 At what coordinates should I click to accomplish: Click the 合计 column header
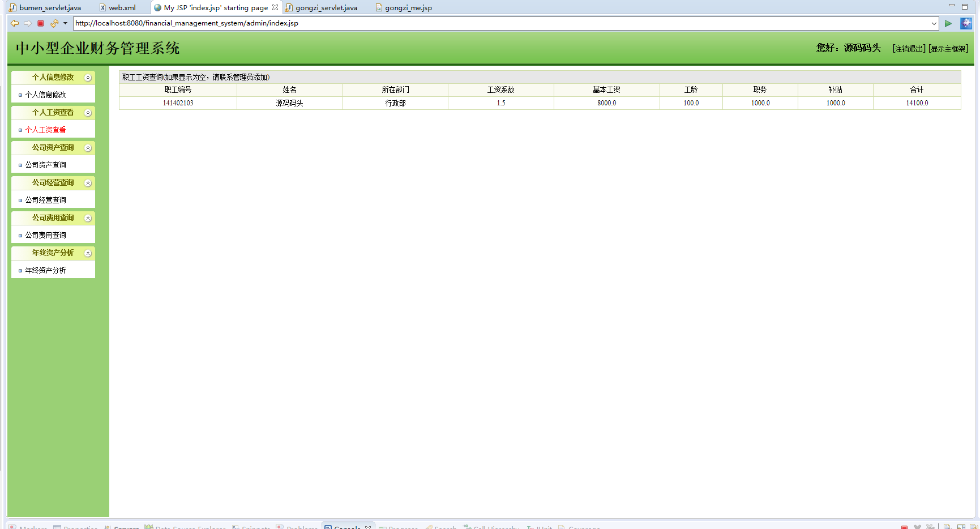pos(917,90)
